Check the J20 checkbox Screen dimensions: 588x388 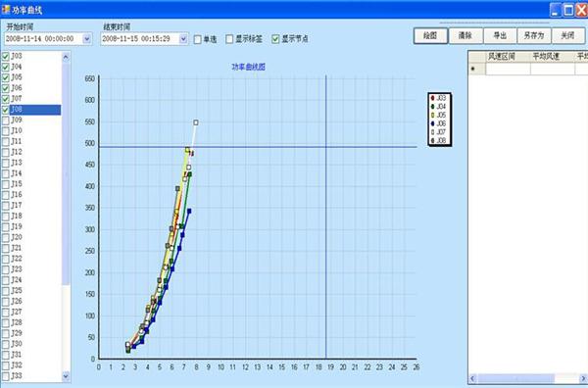point(6,238)
